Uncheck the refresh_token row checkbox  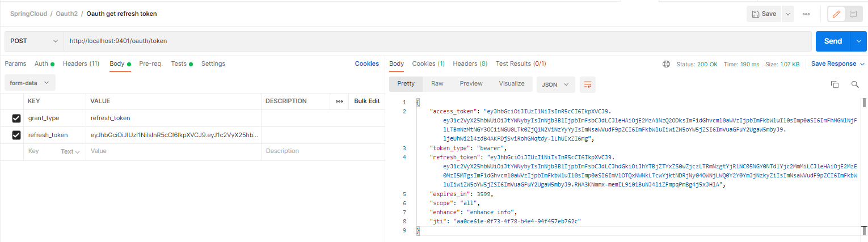[x=16, y=135]
